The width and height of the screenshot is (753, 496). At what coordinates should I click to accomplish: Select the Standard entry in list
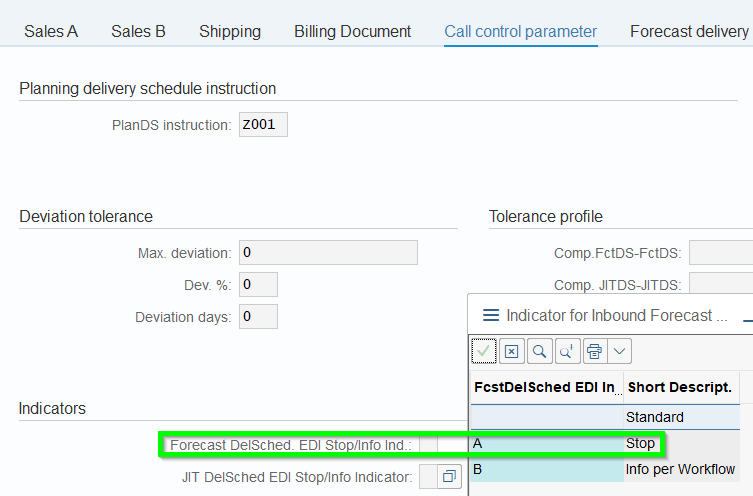654,416
